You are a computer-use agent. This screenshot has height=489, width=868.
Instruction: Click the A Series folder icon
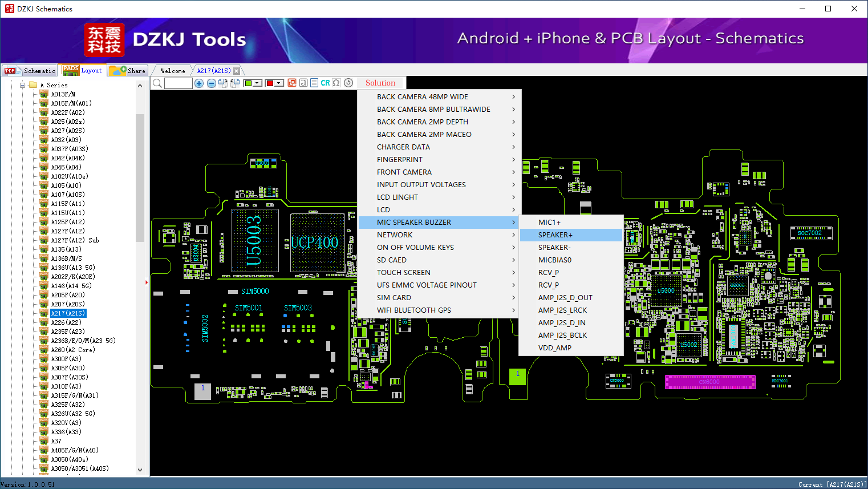pos(33,85)
